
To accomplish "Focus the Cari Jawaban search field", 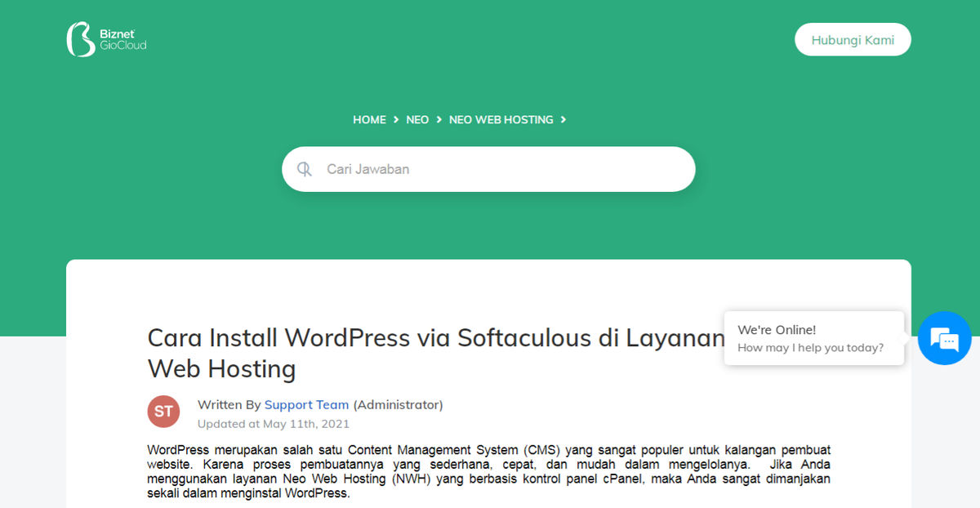I will pyautogui.click(x=488, y=169).
